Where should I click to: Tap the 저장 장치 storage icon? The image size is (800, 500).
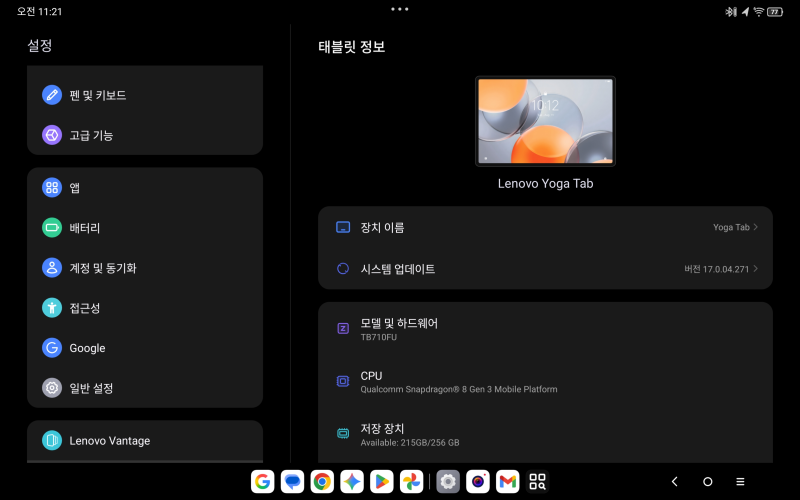(343, 434)
